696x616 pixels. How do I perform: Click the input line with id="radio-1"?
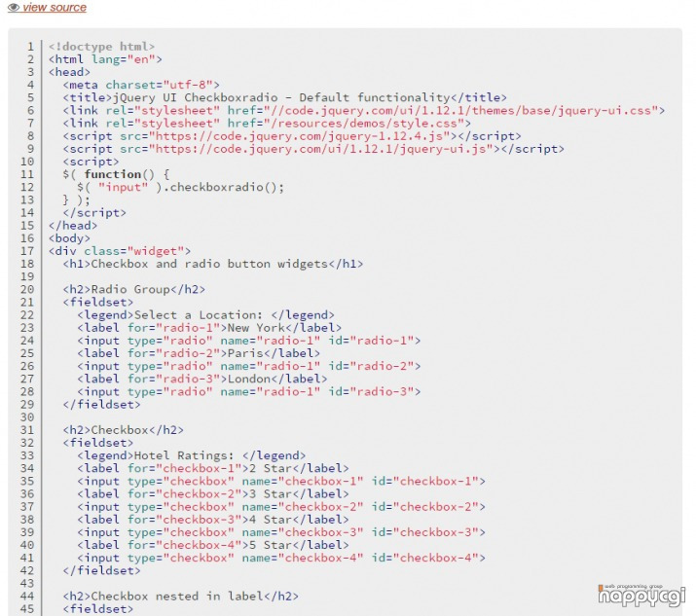(x=249, y=341)
